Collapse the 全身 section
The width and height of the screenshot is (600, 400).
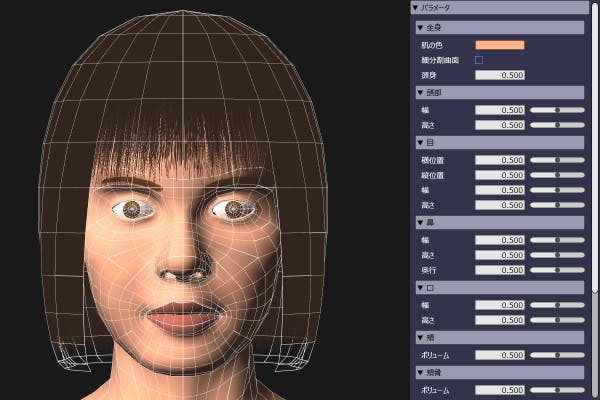419,28
